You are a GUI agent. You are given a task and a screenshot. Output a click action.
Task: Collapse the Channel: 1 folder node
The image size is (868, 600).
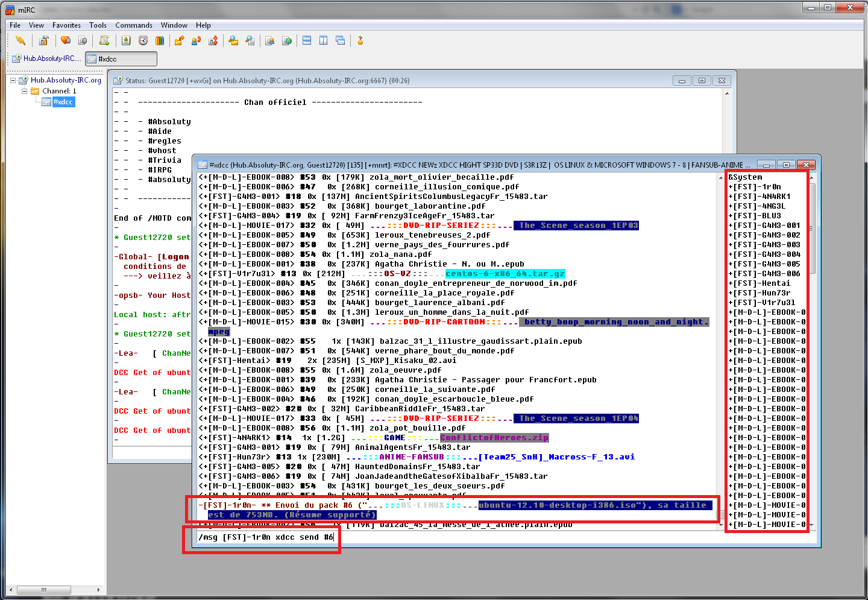tap(25, 91)
